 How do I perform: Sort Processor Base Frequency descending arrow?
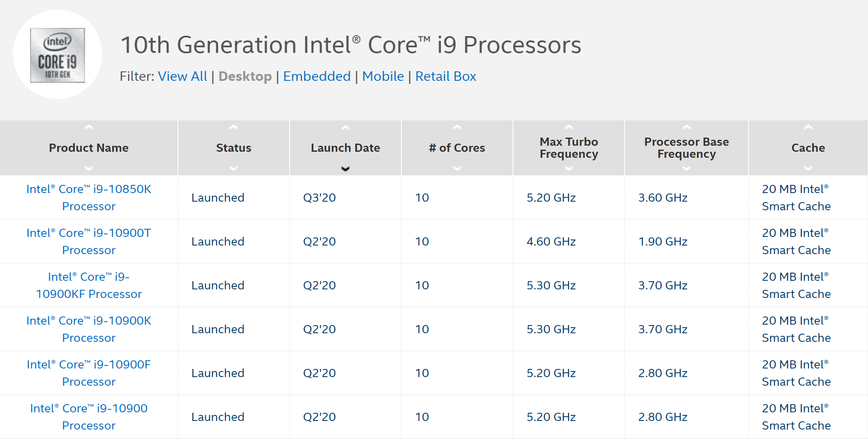tap(686, 168)
